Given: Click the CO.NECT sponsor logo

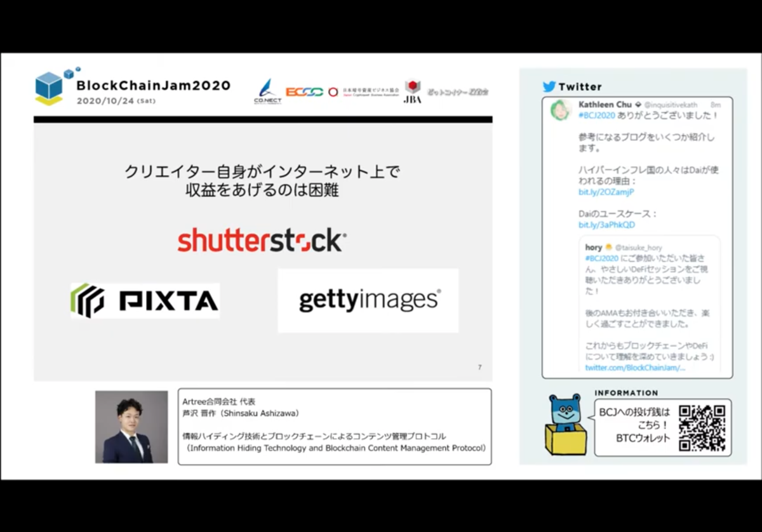Looking at the screenshot, I should pos(267,91).
